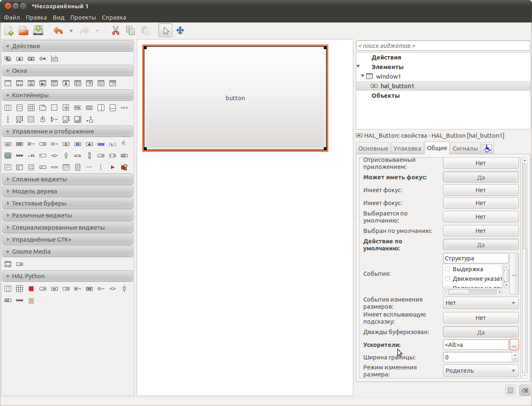This screenshot has height=406, width=532.
Task: Expand the 'Модель дерева' palette section
Action: (x=68, y=191)
